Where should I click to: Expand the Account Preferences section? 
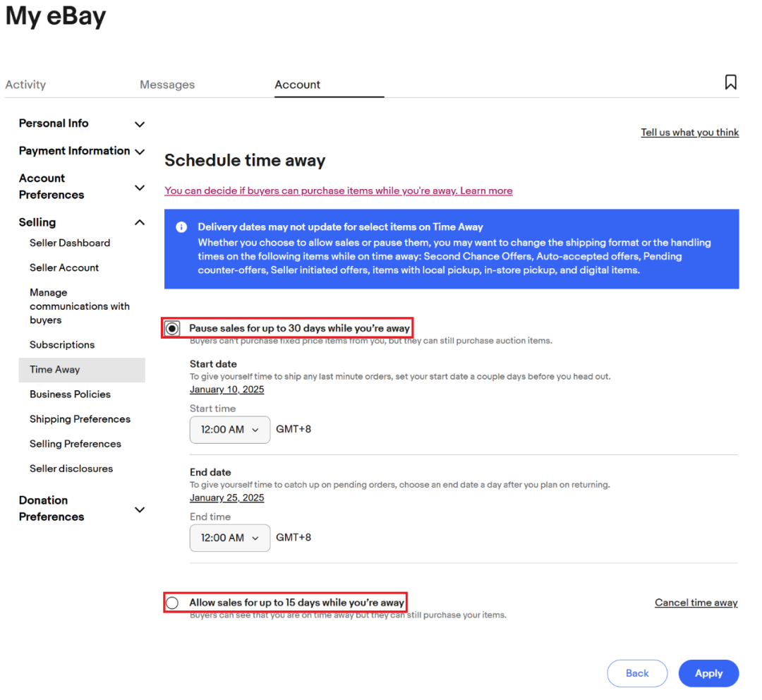pyautogui.click(x=140, y=187)
